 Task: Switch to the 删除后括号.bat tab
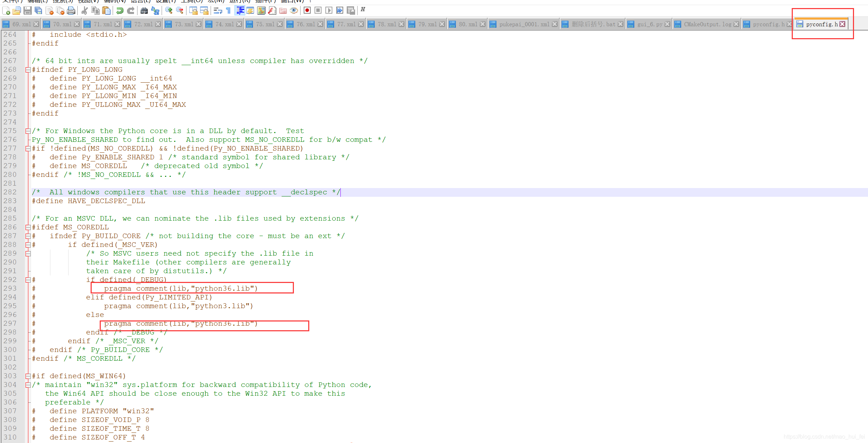click(x=593, y=24)
